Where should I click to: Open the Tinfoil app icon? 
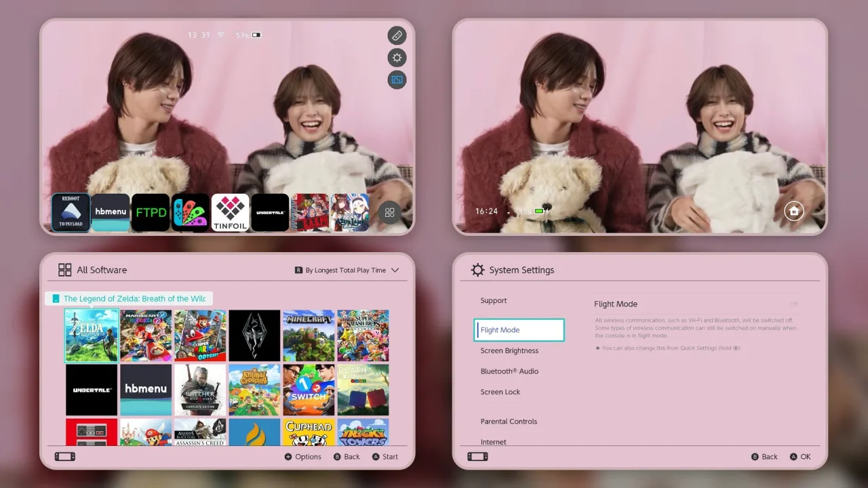point(231,212)
